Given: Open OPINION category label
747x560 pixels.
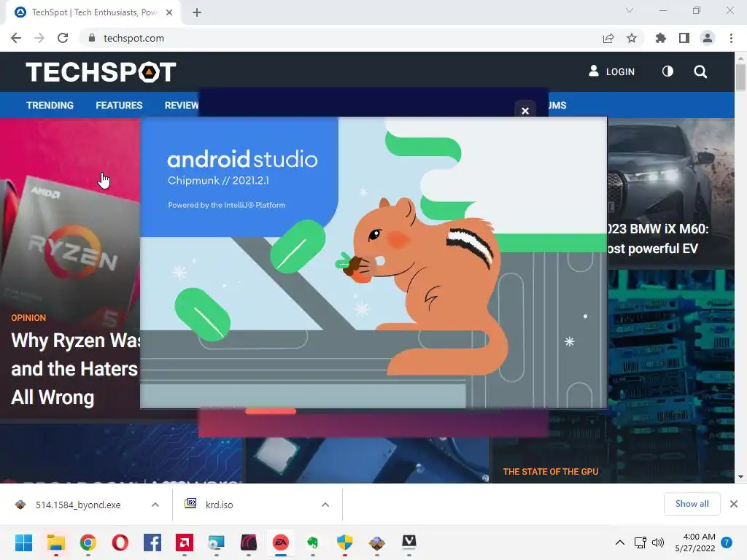Looking at the screenshot, I should click(x=28, y=318).
